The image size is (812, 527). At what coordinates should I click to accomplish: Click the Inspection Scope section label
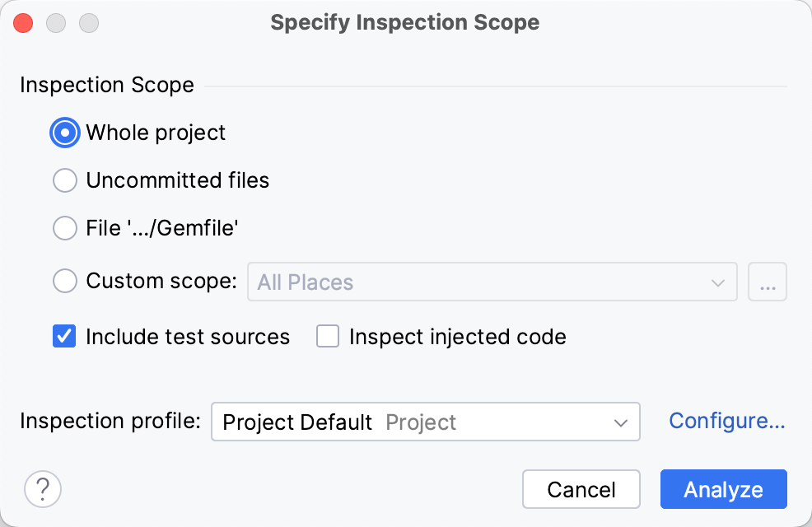106,85
